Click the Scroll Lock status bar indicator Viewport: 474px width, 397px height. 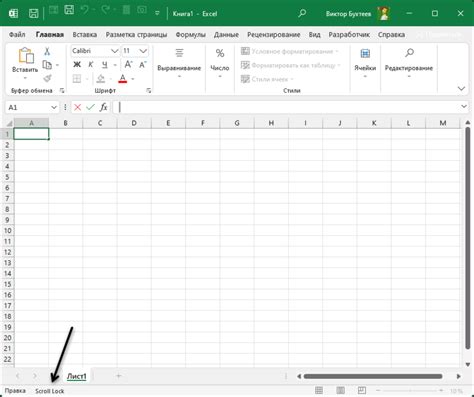coord(50,391)
